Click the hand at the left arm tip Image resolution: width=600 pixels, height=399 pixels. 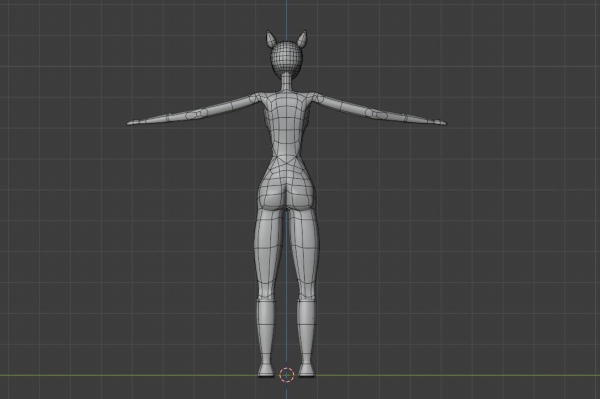coord(134,122)
